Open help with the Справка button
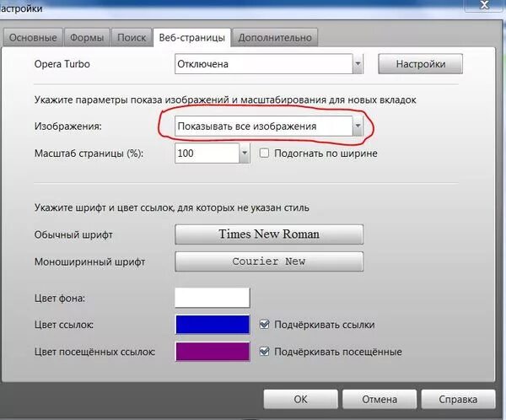 [x=458, y=400]
